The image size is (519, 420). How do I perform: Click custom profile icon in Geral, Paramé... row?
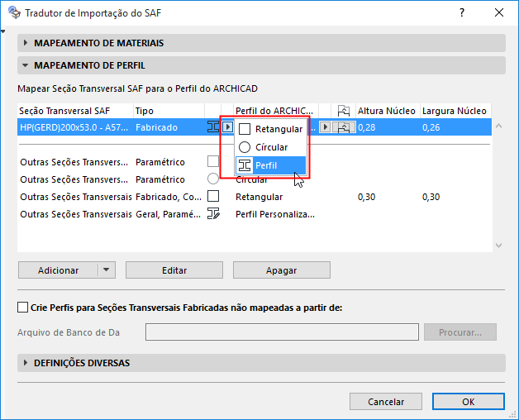click(x=213, y=213)
